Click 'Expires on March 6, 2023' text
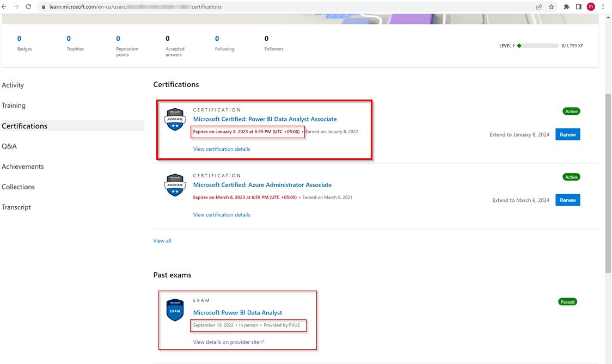This screenshot has height=364, width=612. tap(244, 197)
